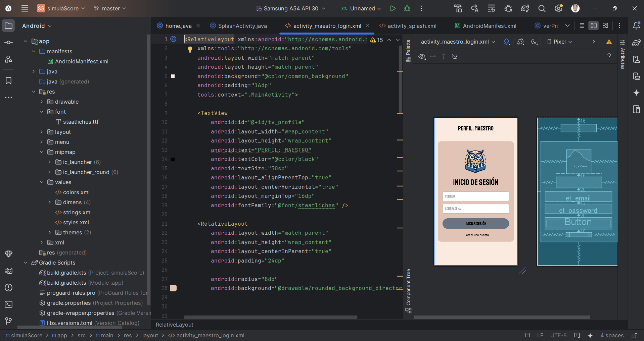Click the rounded_background drawable gutter preview
The image size is (644, 341).
click(x=173, y=288)
